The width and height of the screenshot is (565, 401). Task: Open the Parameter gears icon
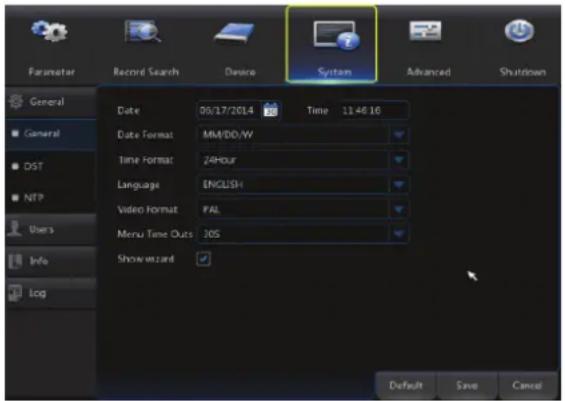pos(50,31)
